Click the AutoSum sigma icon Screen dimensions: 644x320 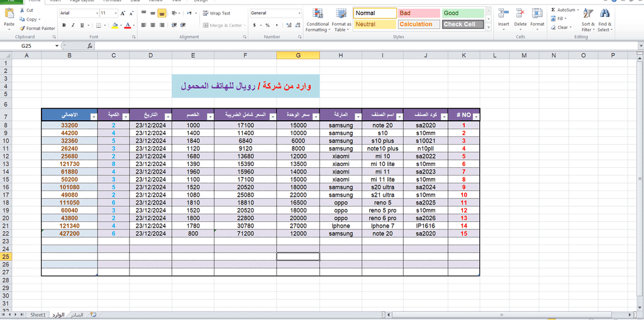(553, 10)
